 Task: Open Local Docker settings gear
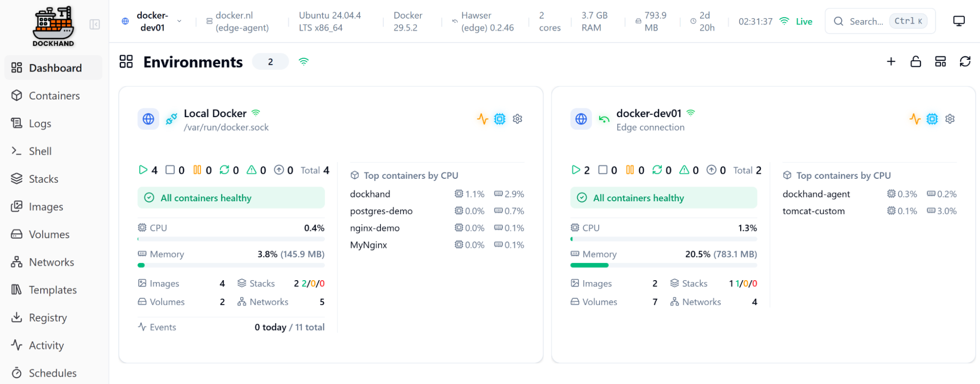pyautogui.click(x=518, y=119)
